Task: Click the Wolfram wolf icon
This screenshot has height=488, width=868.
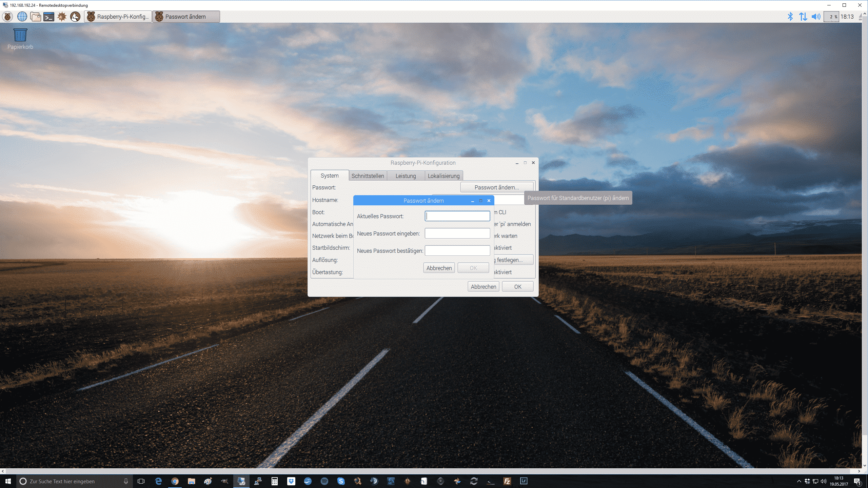Action: [75, 17]
